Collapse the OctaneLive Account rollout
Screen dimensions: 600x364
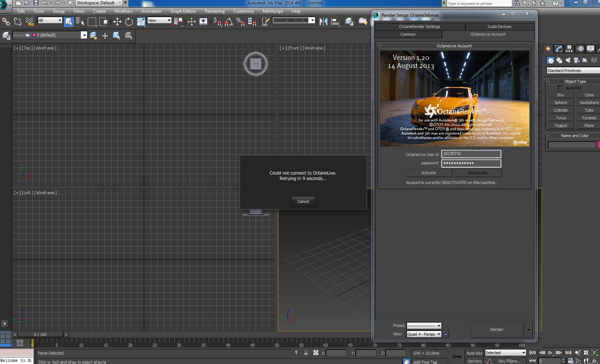pos(380,46)
